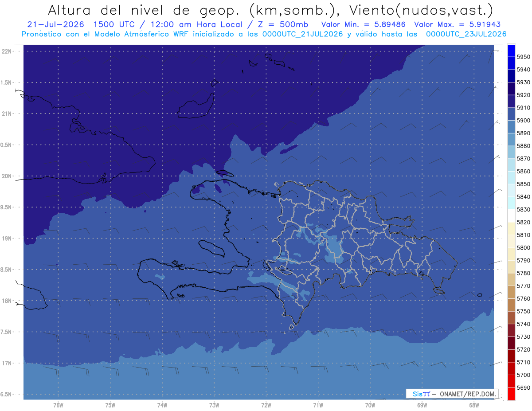Click the 68W longitude label
The width and height of the screenshot is (532, 411).
point(474,405)
